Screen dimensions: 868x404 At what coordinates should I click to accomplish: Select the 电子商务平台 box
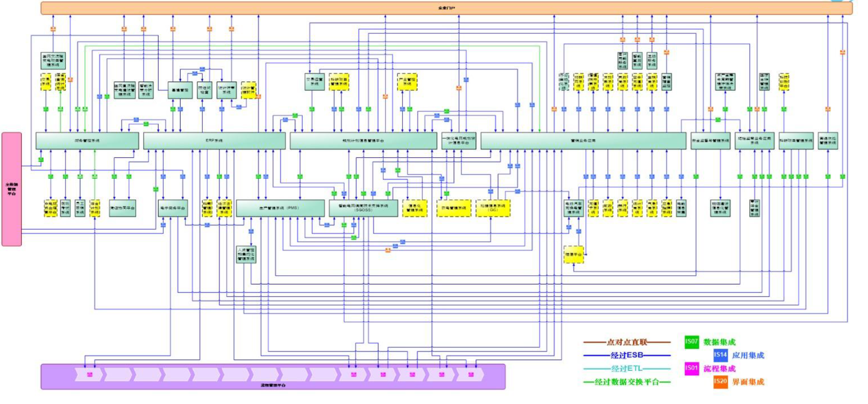coord(172,208)
